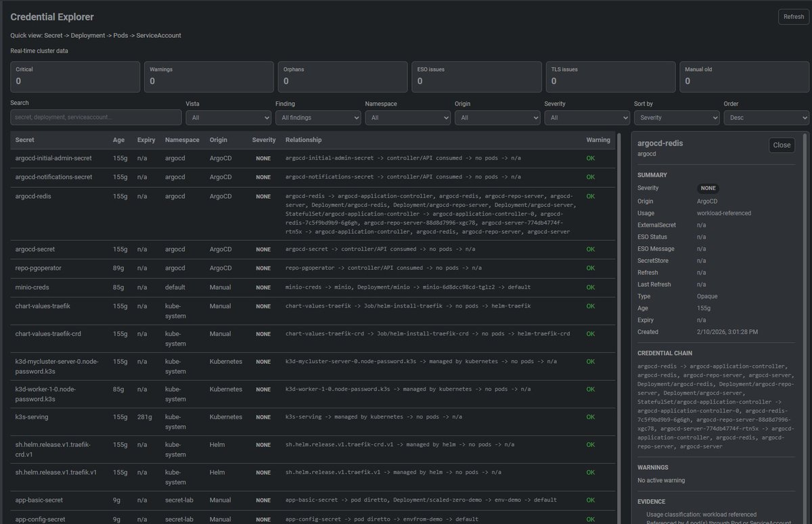Select the app-basic-secret row

[313, 500]
